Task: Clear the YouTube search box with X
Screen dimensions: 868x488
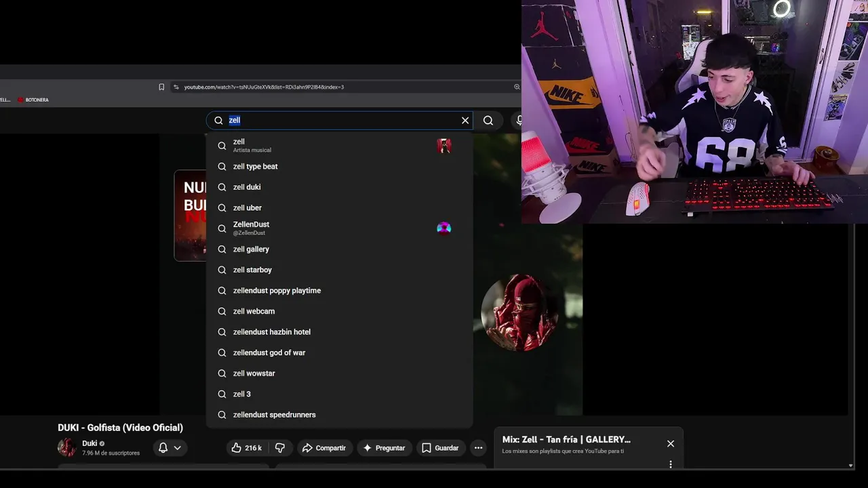Action: [465, 120]
